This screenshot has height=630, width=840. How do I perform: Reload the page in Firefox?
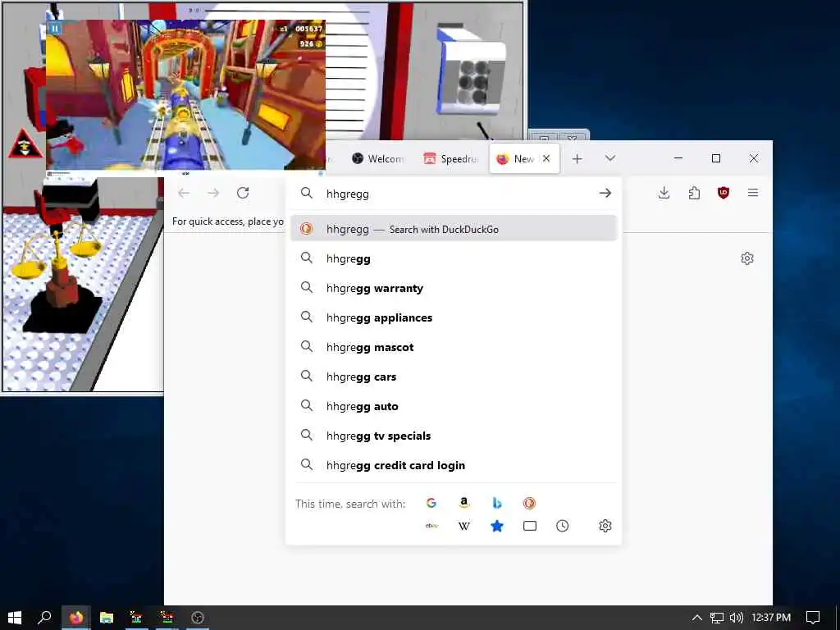(x=243, y=193)
